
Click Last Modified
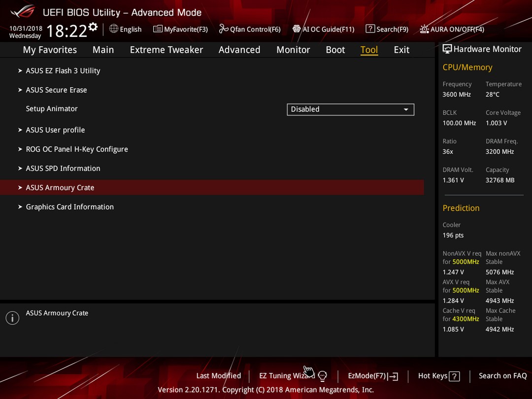(x=219, y=375)
